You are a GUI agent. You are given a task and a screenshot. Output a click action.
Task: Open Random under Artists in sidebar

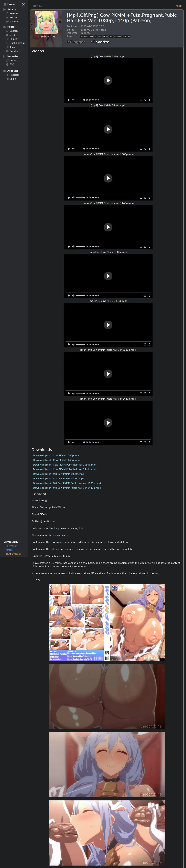(x=14, y=22)
